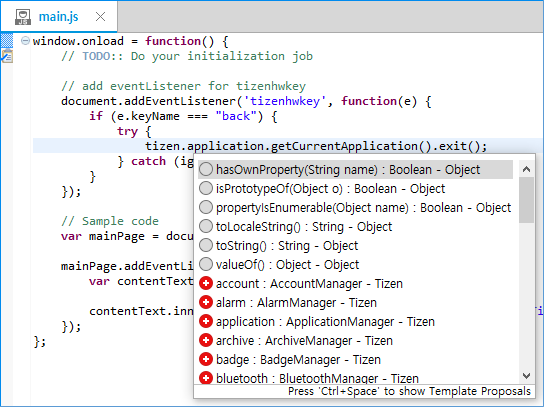Select application : ApplicationManager proposal
544x407 pixels.
(x=355, y=322)
